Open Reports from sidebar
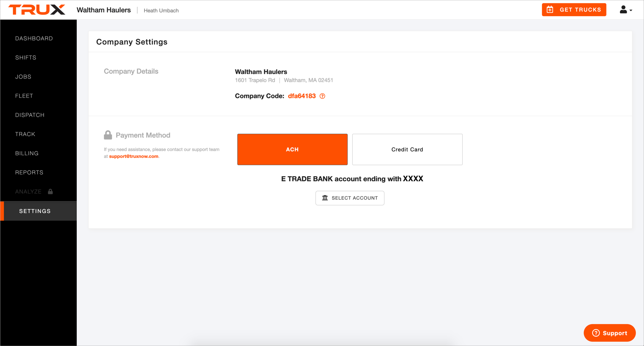This screenshot has height=346, width=644. point(29,172)
